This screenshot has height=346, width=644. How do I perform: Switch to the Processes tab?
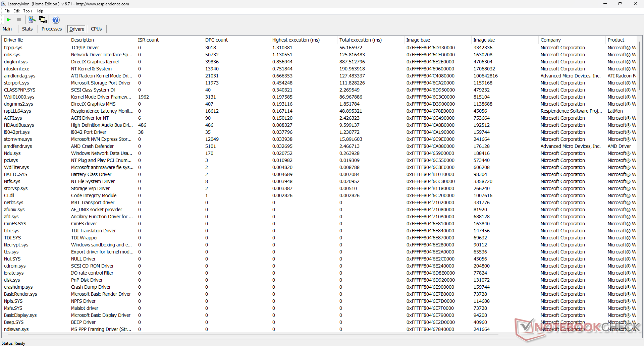point(52,29)
